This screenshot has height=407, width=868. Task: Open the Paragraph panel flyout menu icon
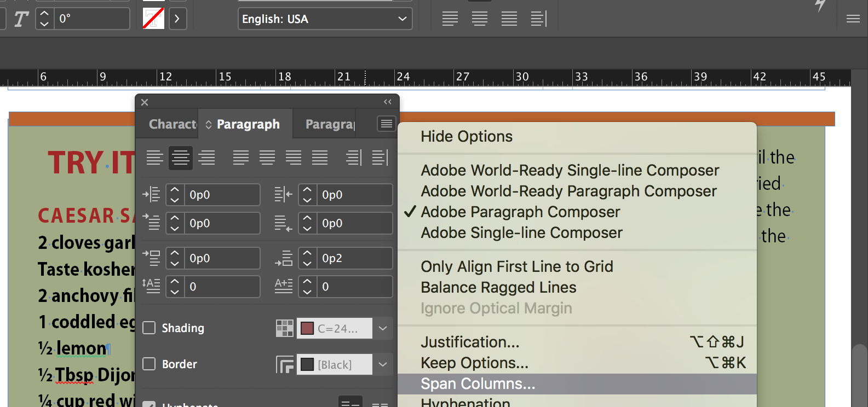(387, 124)
